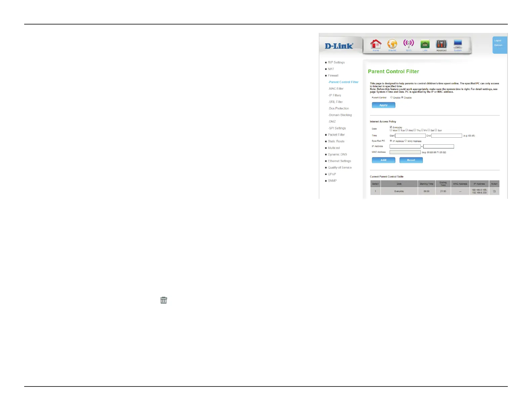Click the Everyday cell in control table
Image resolution: width=532 pixels, height=411 pixels.
coord(399,191)
